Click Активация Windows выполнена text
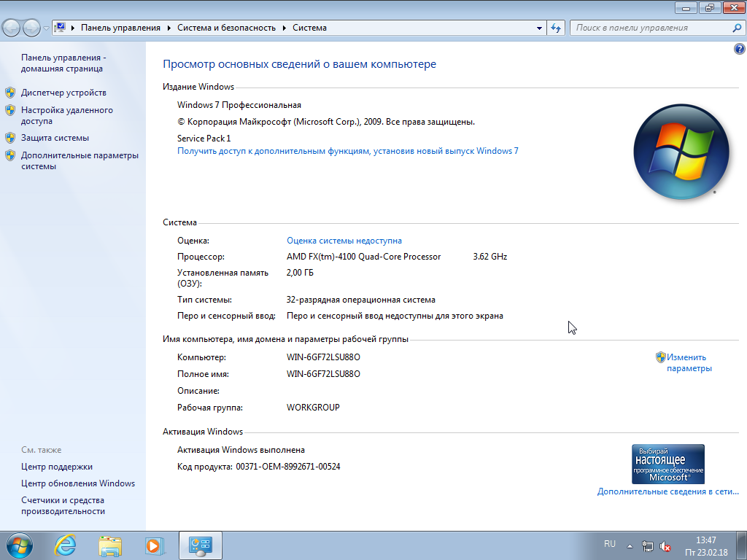 click(x=241, y=450)
